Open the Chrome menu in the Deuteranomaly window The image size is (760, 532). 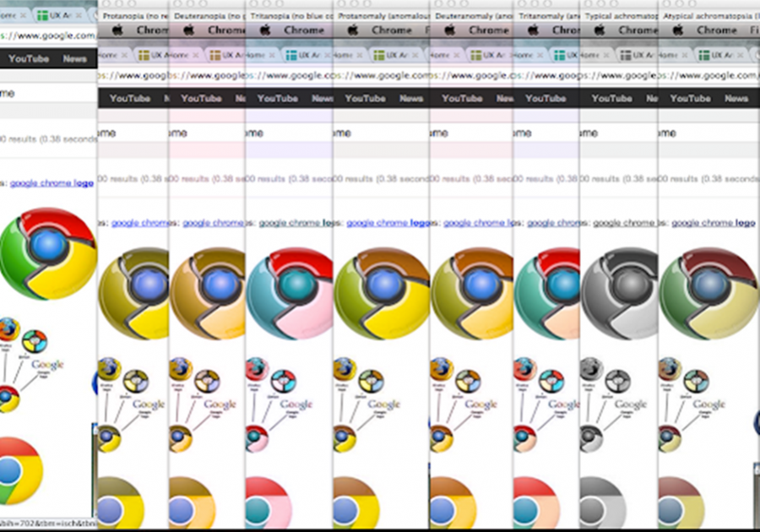coord(489,30)
